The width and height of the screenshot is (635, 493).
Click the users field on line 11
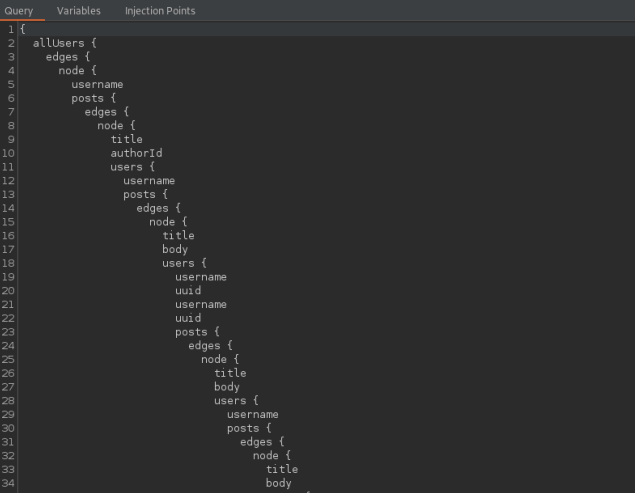[126, 167]
